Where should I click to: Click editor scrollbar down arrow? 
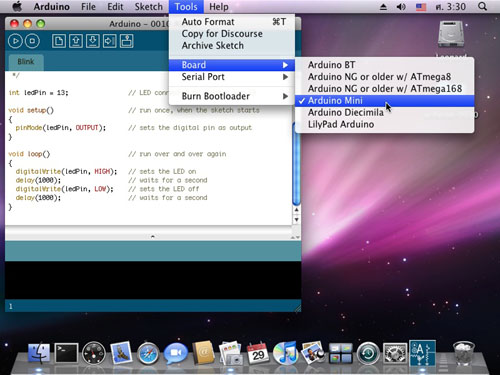pyautogui.click(x=296, y=220)
